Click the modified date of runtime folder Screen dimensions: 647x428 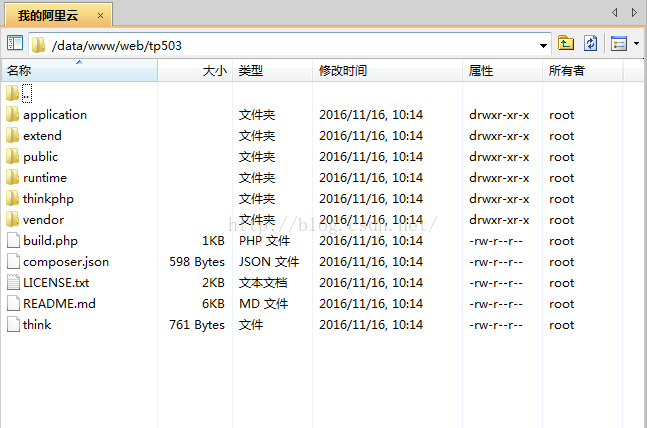371,178
